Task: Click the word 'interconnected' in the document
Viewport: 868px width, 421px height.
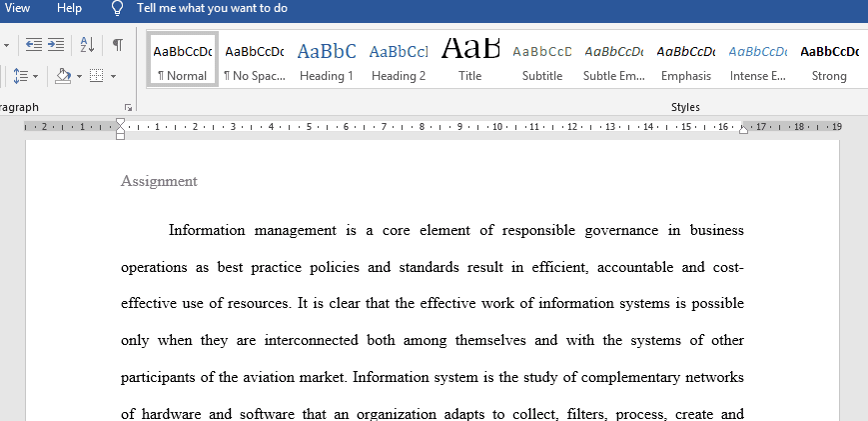Action: coord(311,340)
